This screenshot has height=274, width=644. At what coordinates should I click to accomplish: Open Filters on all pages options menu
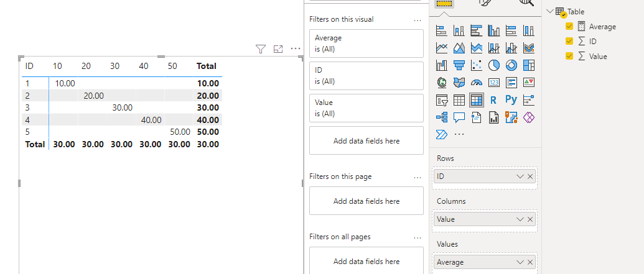(x=418, y=237)
